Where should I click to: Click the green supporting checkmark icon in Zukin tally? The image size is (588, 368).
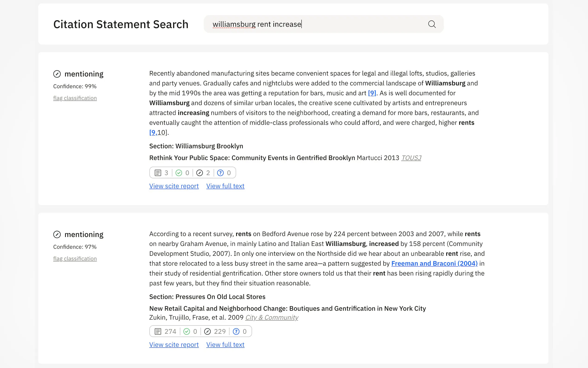pos(186,331)
